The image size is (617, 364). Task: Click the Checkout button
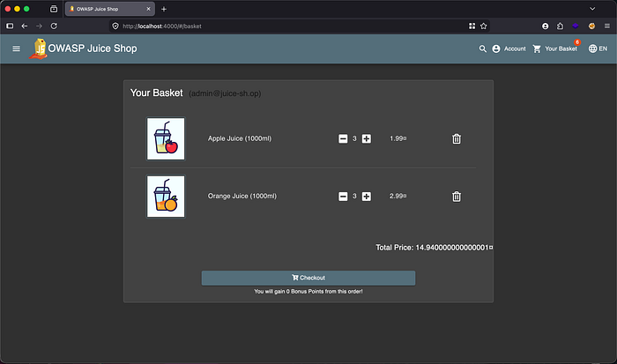click(308, 278)
